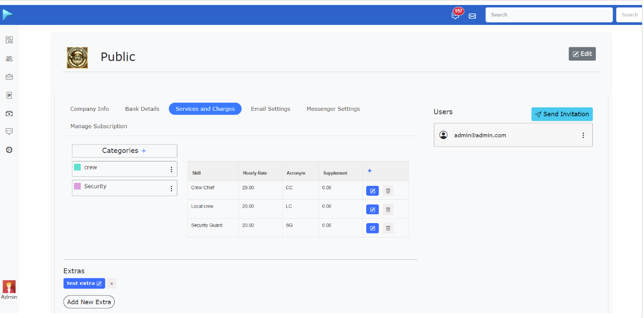The height and width of the screenshot is (318, 644).
Task: Open the kebab menu for admin@admin.com
Action: 583,135
